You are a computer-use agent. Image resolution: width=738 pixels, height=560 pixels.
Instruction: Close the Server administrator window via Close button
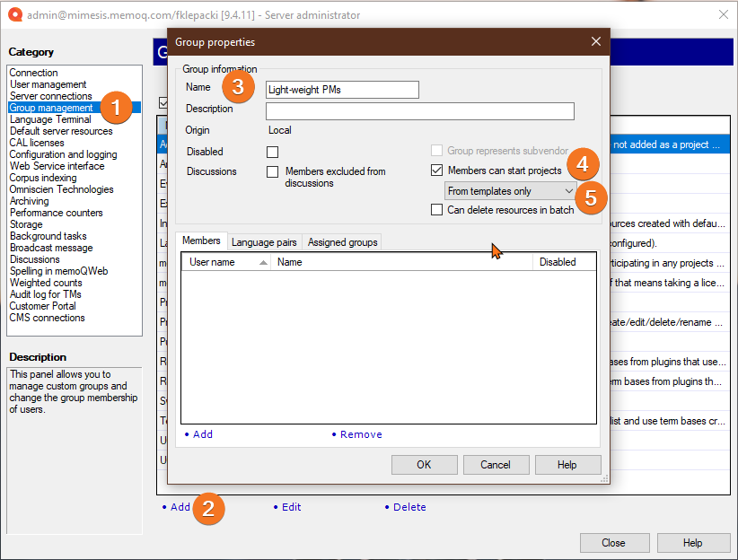614,543
